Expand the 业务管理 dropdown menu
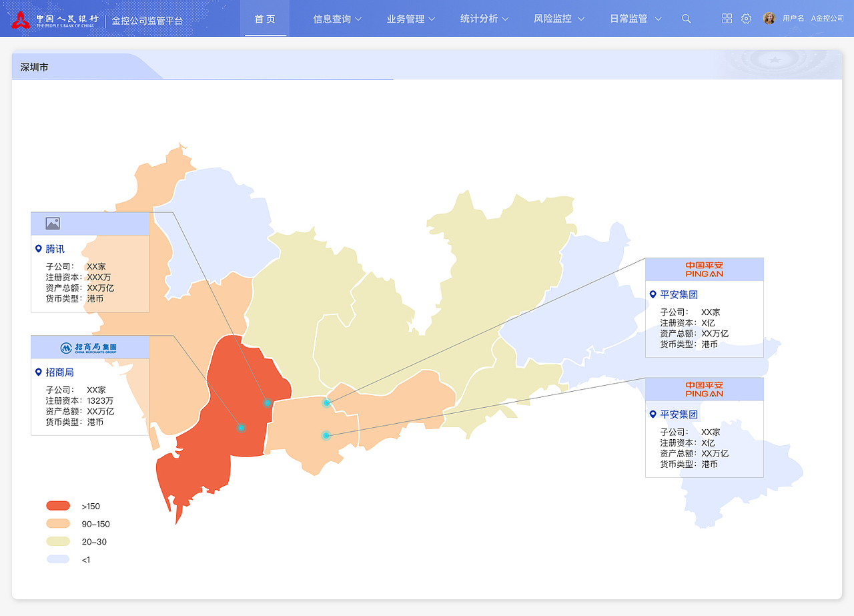This screenshot has width=854, height=616. pos(411,19)
